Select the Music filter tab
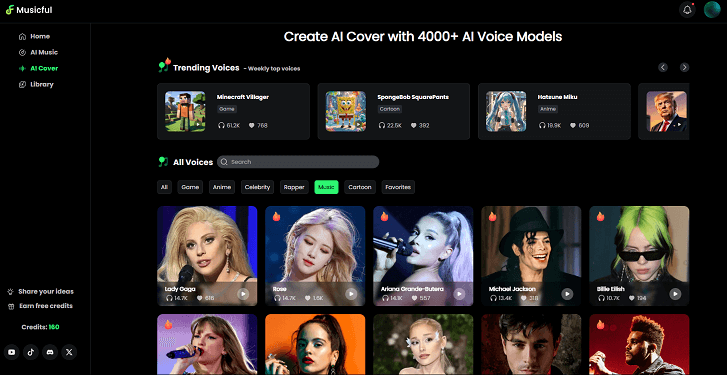This screenshot has width=727, height=375. click(x=326, y=187)
